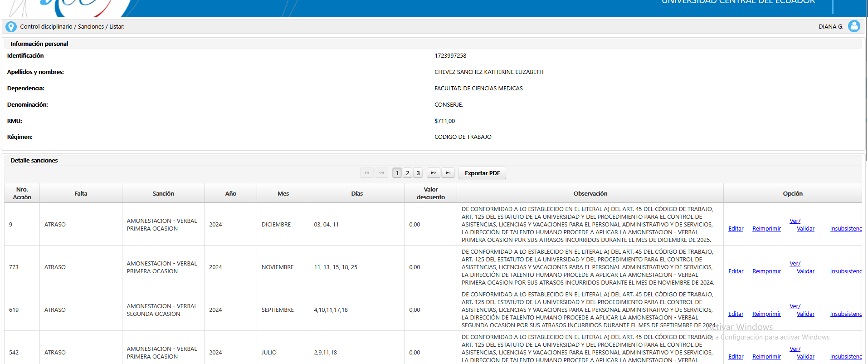Select CODIGO DE TRABAJO regime value
The height and width of the screenshot is (364, 868).
[x=463, y=137]
